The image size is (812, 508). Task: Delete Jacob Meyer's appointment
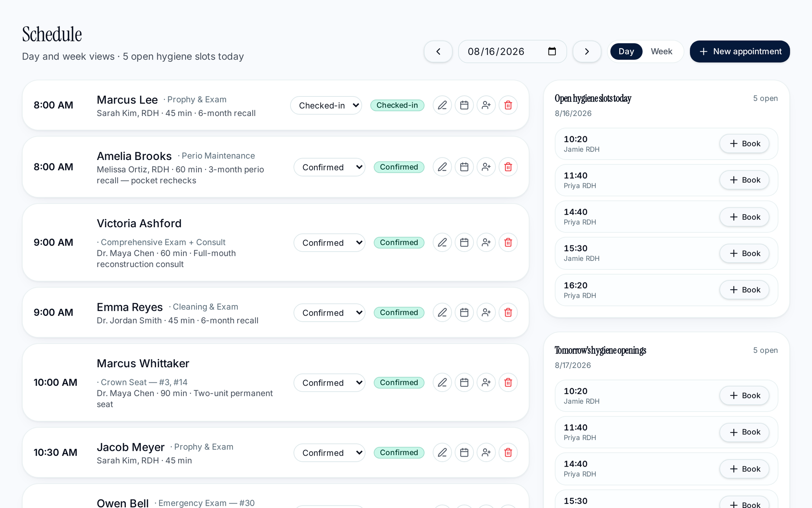click(x=508, y=453)
